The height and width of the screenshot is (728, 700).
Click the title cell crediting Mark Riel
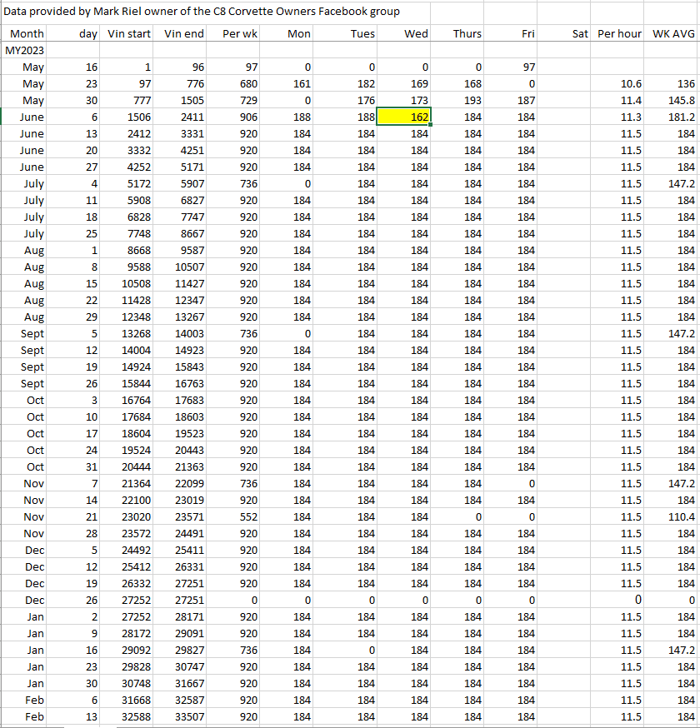[202, 12]
